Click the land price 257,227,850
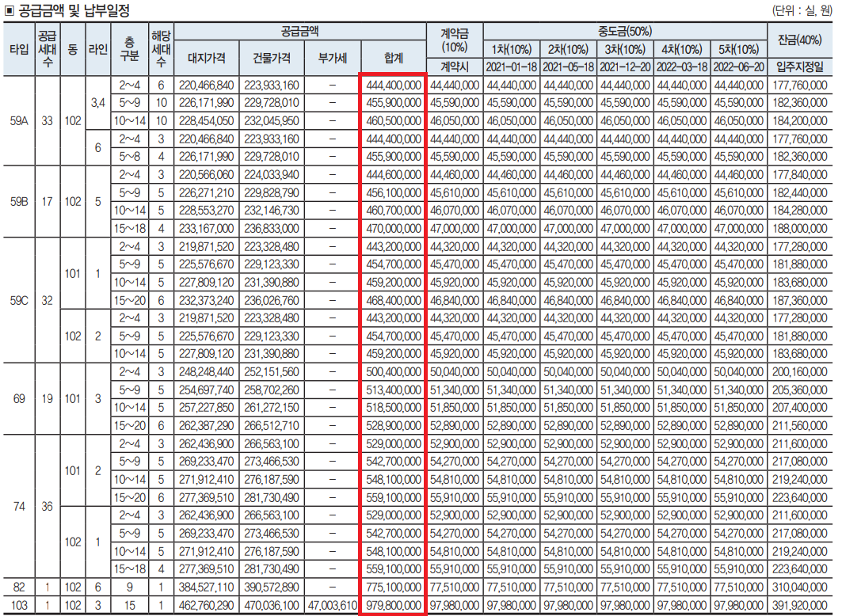 [206, 407]
